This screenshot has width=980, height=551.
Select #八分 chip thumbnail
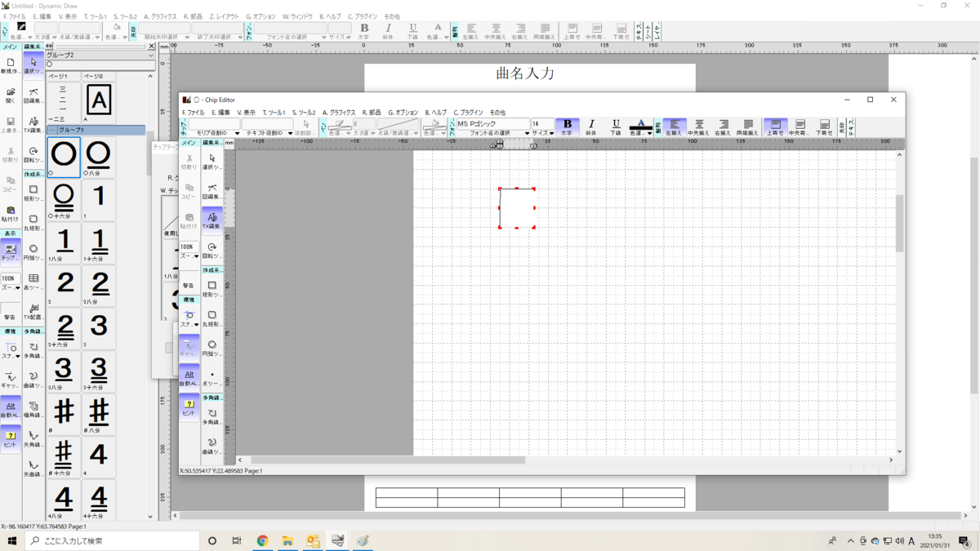98,414
